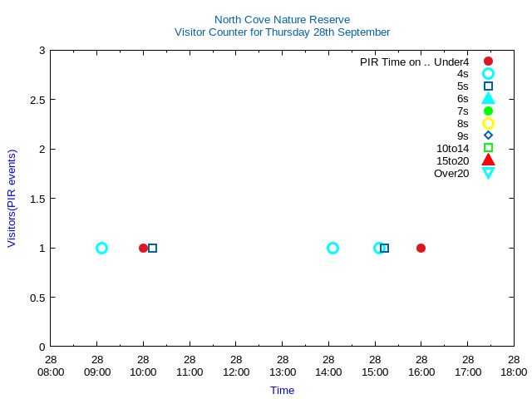This screenshot has width=532, height=399.
Task: Click the green dot 7s legend swatch
Action: click(488, 111)
